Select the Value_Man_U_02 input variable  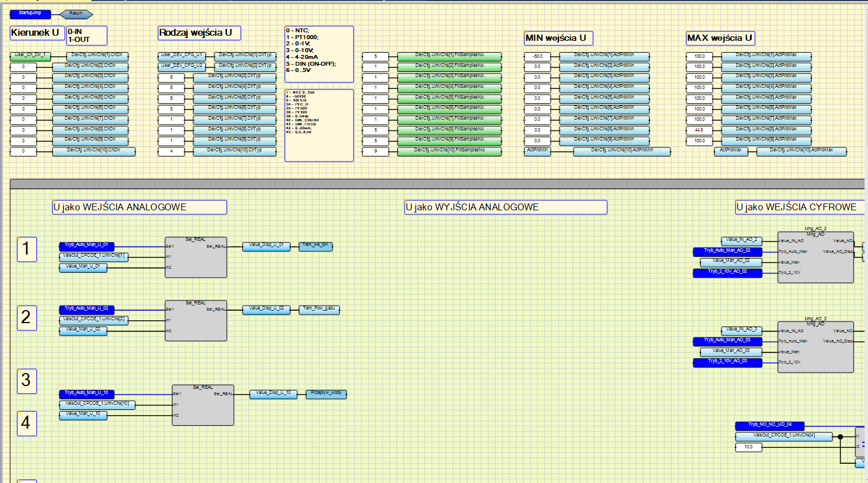coord(83,331)
